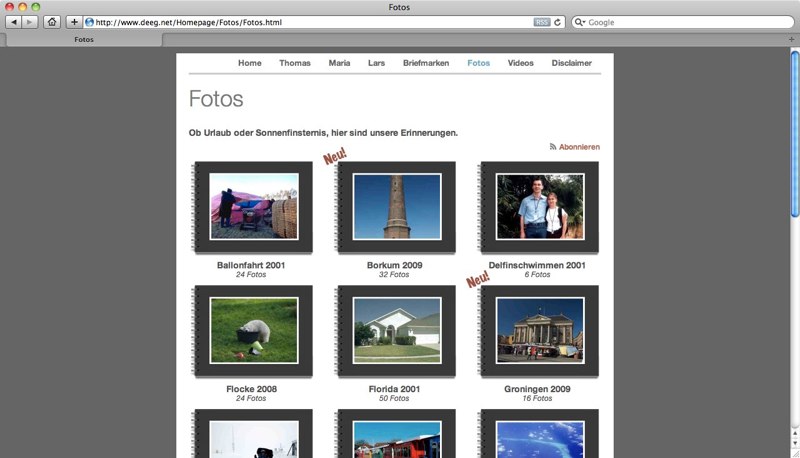Reload the page with the refresh icon
Screen dimensions: 800x458
tap(558, 22)
